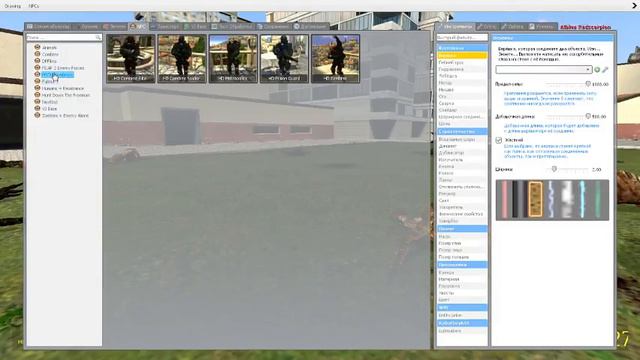This screenshot has width=640, height=360.
Task: Choose the cyan laser rope material
Action: click(582, 200)
